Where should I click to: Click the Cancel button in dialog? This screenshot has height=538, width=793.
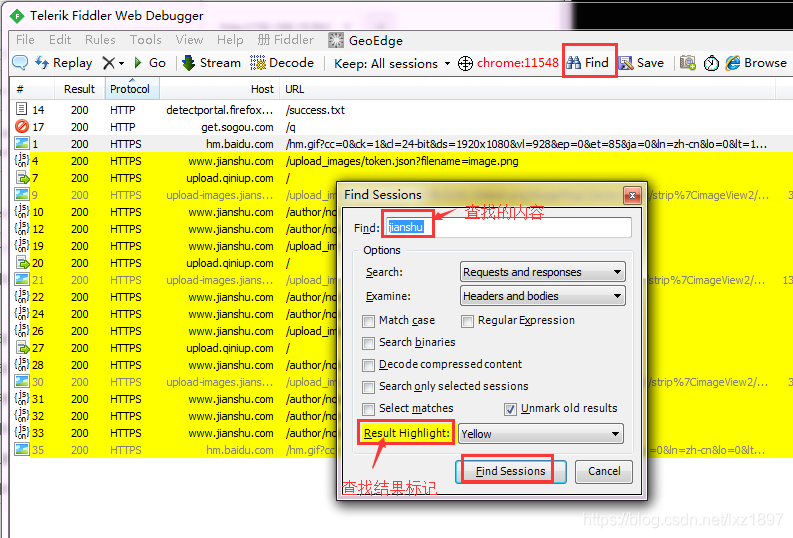(604, 471)
